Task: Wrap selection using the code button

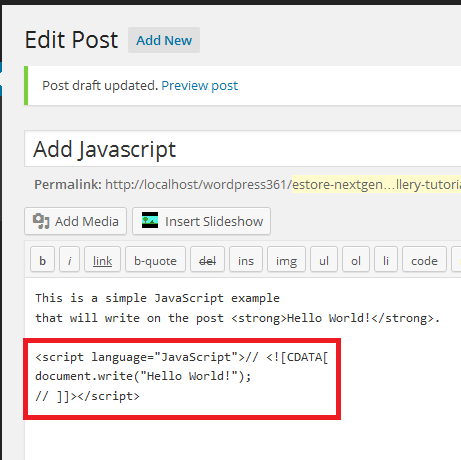Action: pyautogui.click(x=424, y=260)
